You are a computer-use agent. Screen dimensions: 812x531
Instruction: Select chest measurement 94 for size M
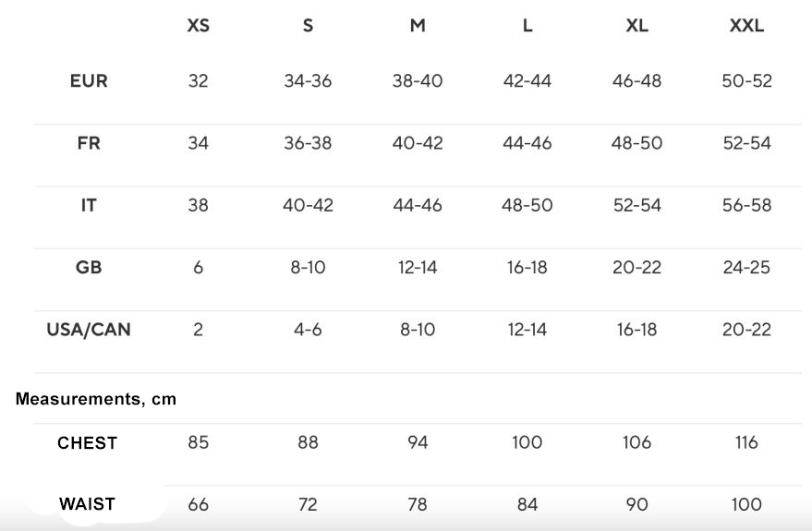click(x=418, y=443)
